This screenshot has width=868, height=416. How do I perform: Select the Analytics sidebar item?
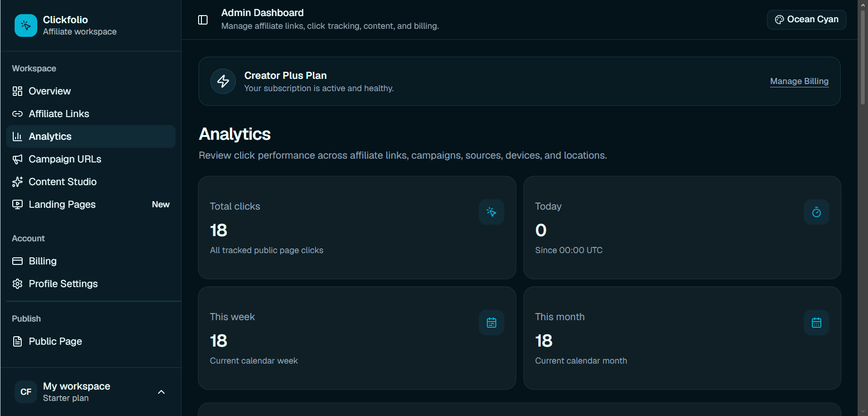(x=91, y=136)
